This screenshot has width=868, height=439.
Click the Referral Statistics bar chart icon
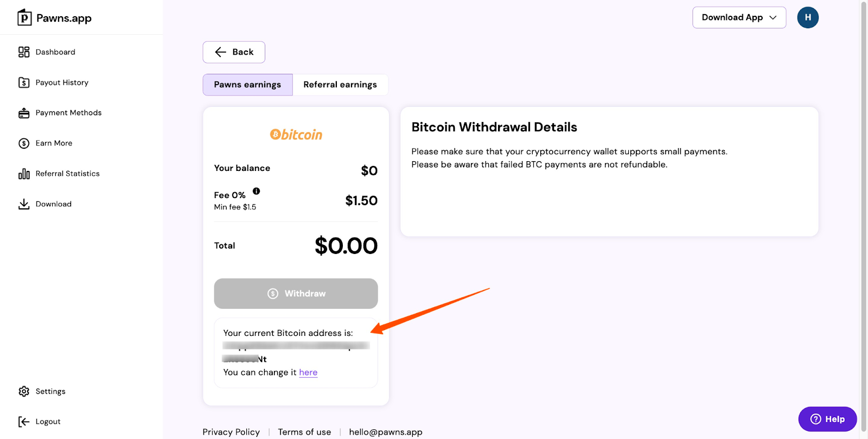(24, 174)
